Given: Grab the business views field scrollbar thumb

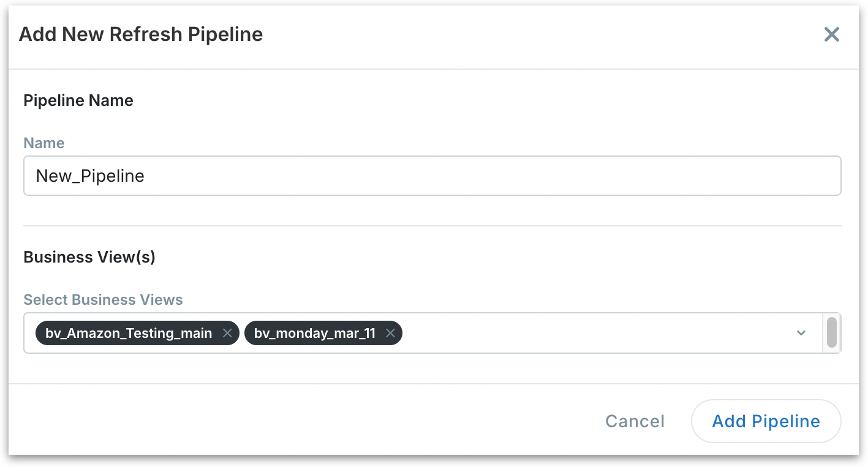Looking at the screenshot, I should click(x=831, y=332).
